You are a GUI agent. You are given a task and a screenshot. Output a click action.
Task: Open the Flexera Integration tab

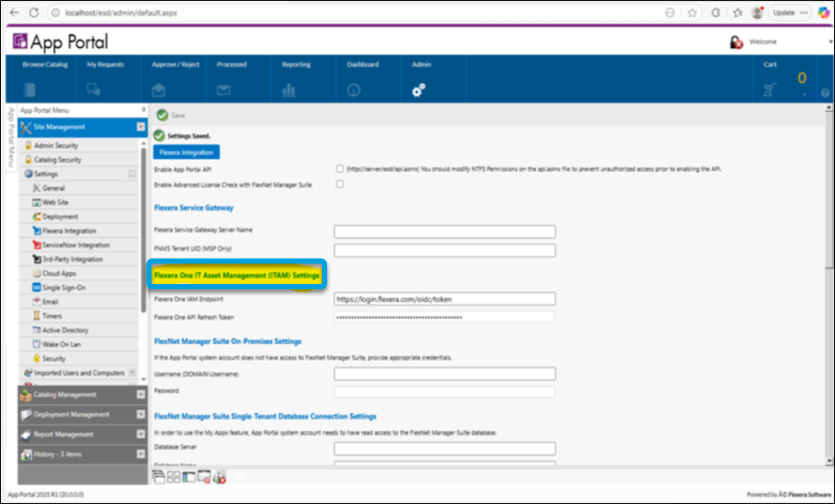coord(187,152)
